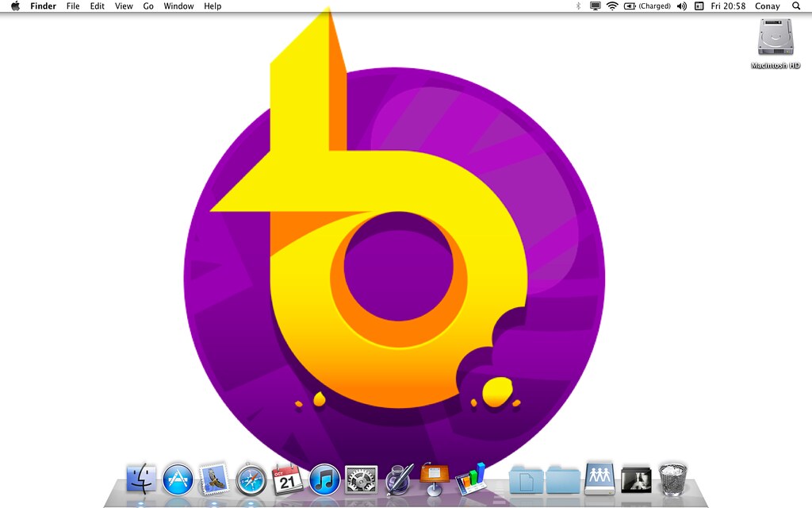812x508 pixels.
Task: Open the iCal calendar icon showing 21
Action: click(x=287, y=479)
